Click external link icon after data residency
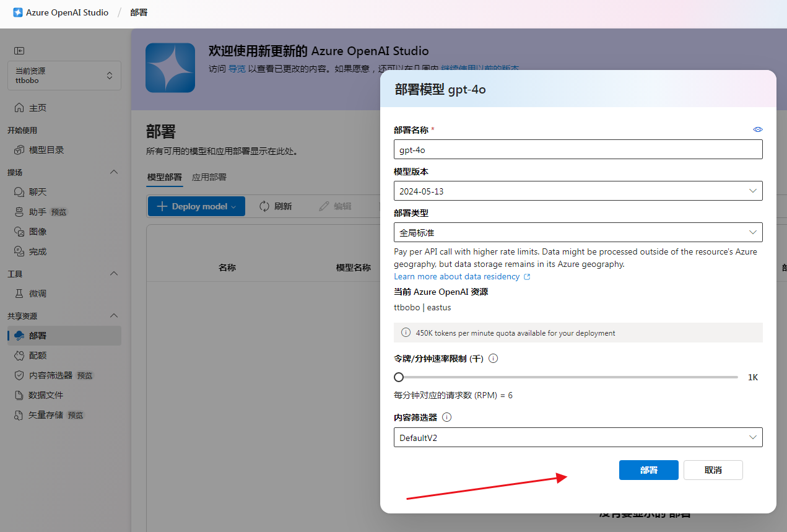 tap(527, 277)
